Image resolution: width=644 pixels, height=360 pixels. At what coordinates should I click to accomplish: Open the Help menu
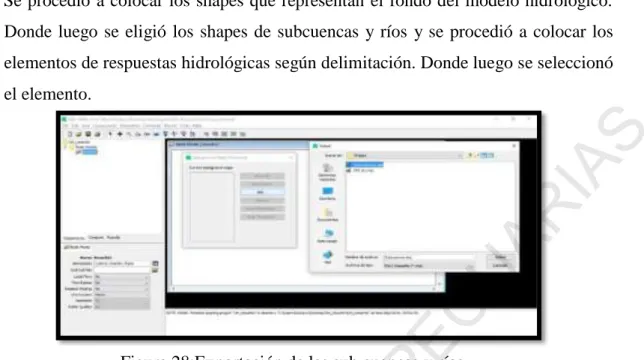coord(197,126)
